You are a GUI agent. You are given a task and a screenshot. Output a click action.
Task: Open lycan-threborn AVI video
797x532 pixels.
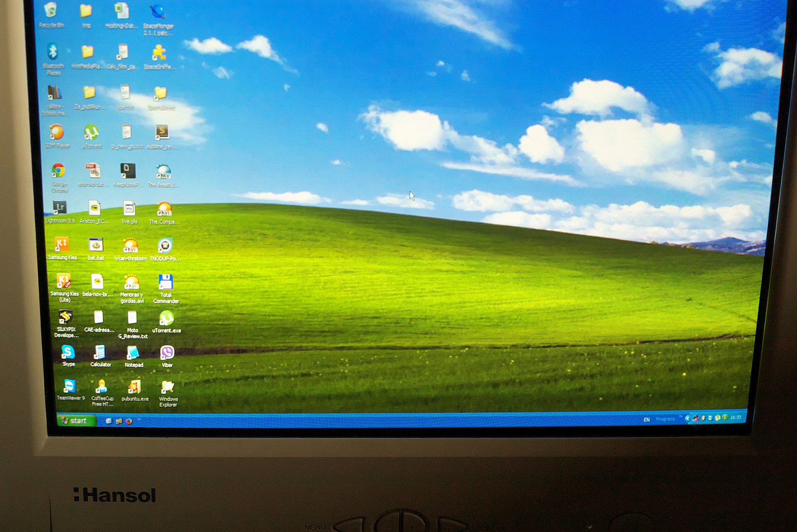130,250
